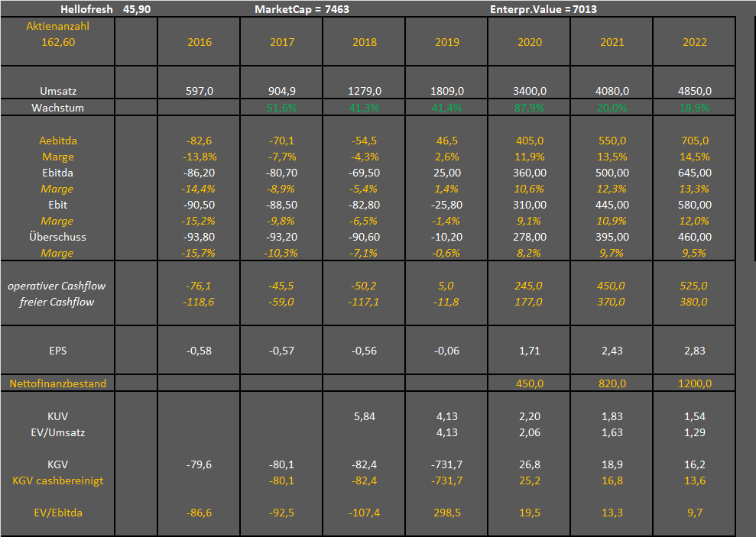Select operating cashflow value 245,0
This screenshot has width=756, height=537.
[528, 286]
